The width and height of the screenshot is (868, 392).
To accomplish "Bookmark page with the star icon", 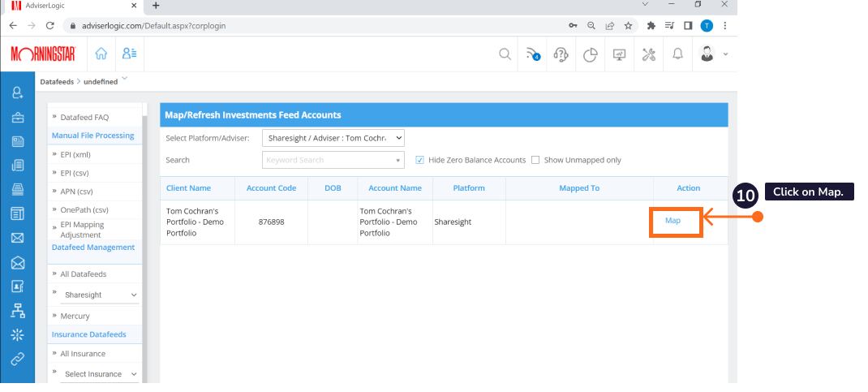I will 629,25.
